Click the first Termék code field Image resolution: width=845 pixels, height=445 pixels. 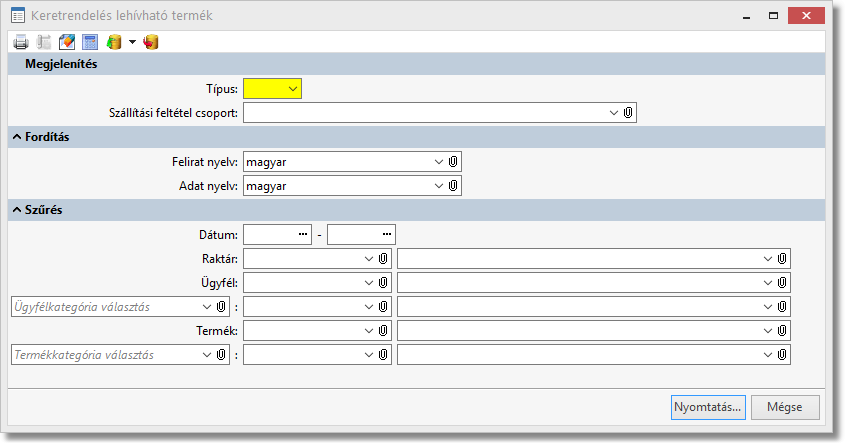pyautogui.click(x=302, y=330)
